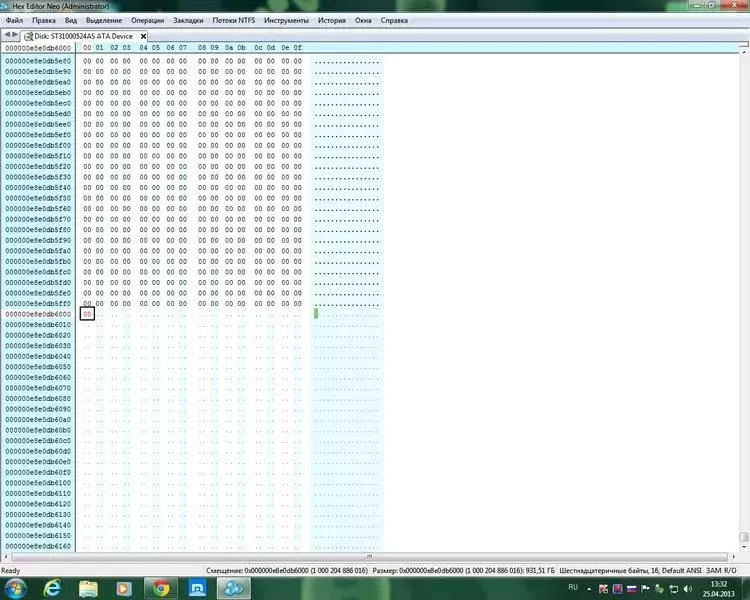The width and height of the screenshot is (750, 600).
Task: Click the volume speaker tray icon
Action: (688, 589)
